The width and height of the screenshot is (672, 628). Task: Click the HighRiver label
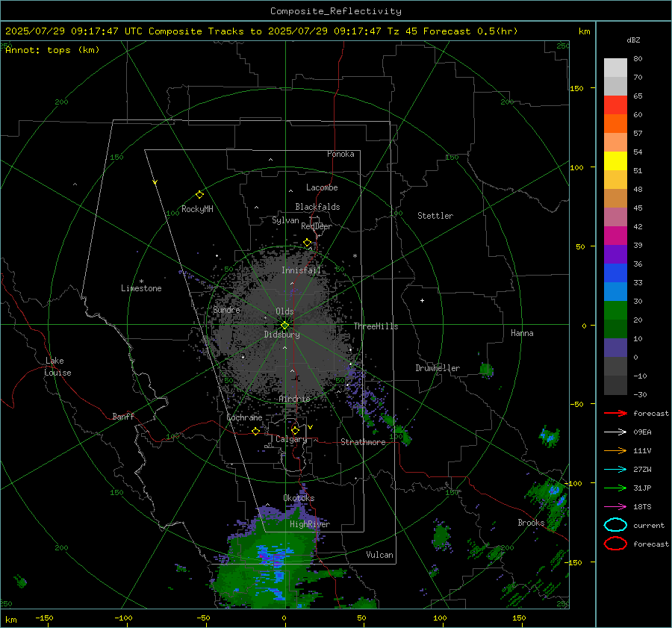coord(310,524)
